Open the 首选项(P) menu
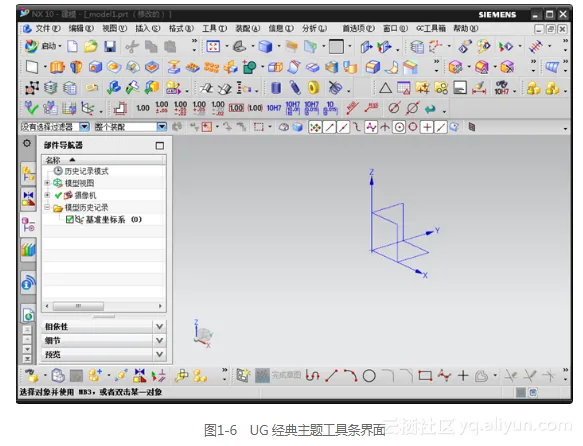 click(x=358, y=29)
